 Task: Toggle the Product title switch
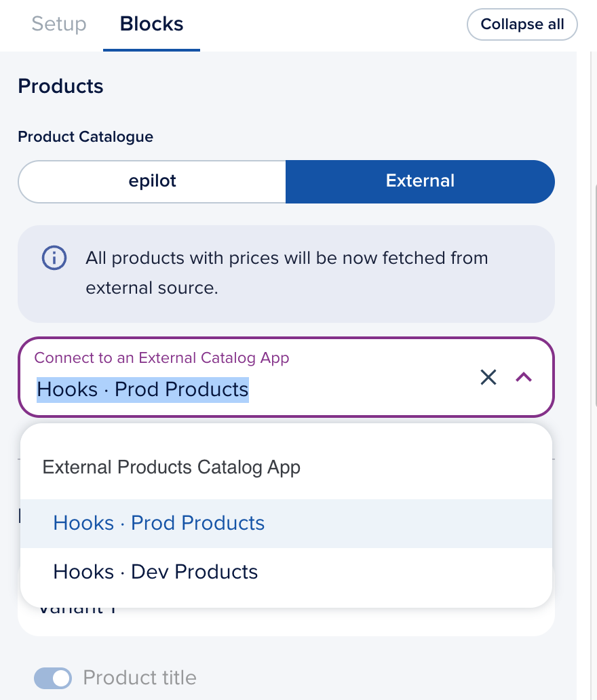53,678
